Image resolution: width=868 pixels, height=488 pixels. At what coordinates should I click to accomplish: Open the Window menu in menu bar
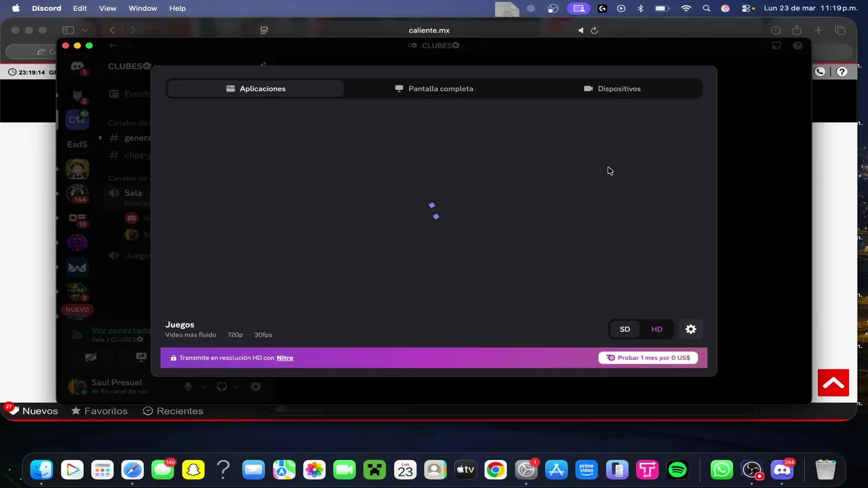[x=142, y=8]
